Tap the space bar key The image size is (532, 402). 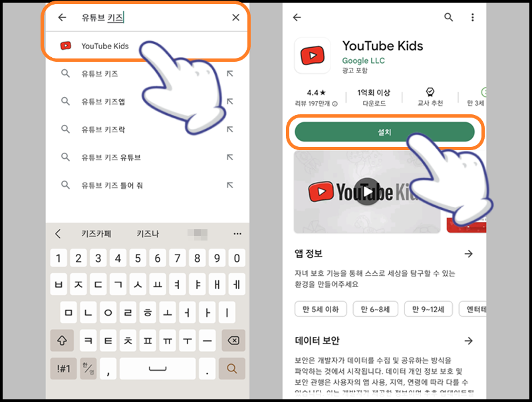coord(158,368)
